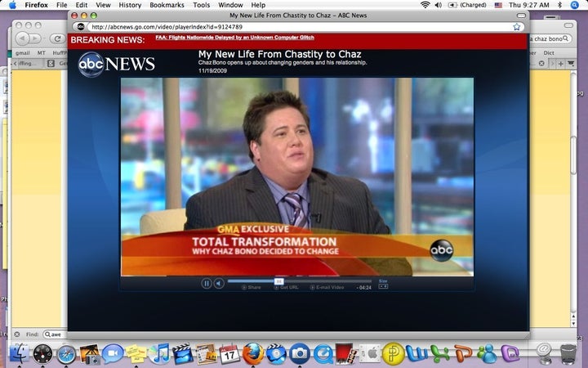The height and width of the screenshot is (368, 588).
Task: Close the tab with the x button in the background window
Action: click(541, 64)
